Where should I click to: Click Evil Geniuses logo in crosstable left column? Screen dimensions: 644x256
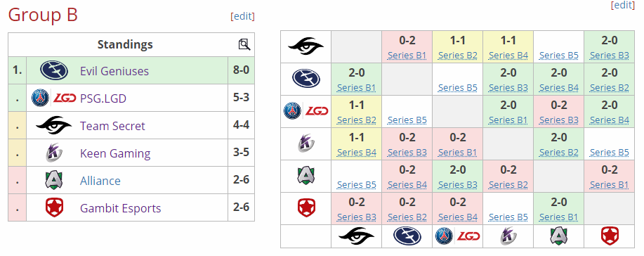(x=306, y=79)
